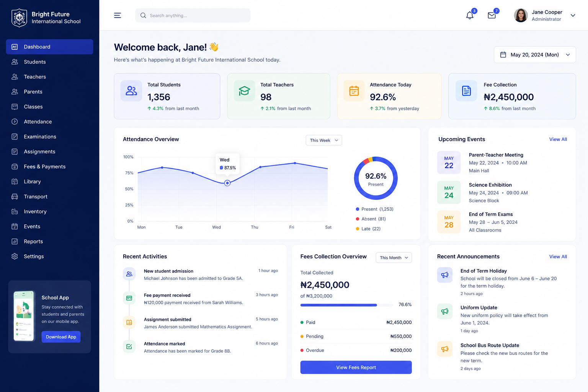
Task: Click the Total Teachers graduation cap icon
Action: point(244,91)
